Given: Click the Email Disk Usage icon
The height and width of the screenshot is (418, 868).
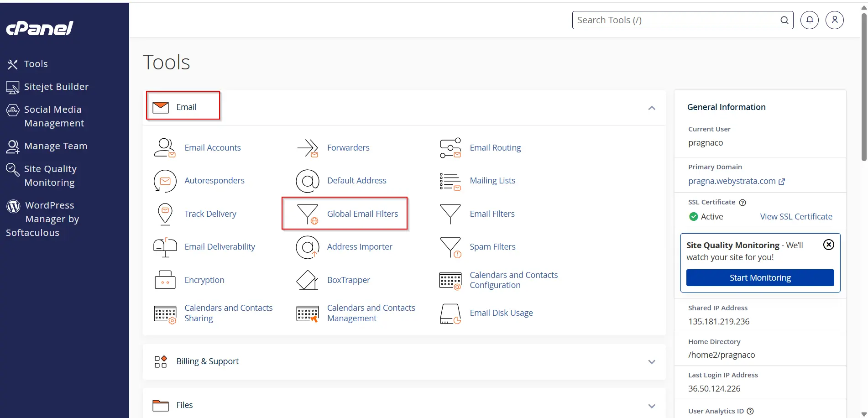Looking at the screenshot, I should click(450, 314).
